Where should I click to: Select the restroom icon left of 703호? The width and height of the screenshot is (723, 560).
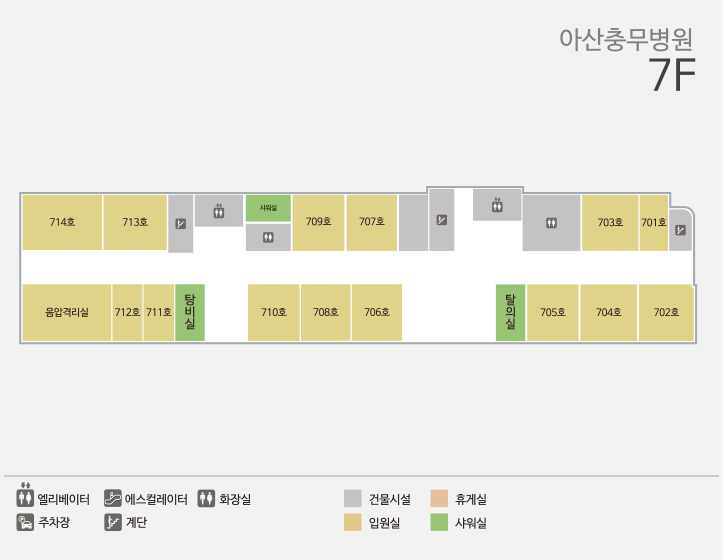pos(551,222)
